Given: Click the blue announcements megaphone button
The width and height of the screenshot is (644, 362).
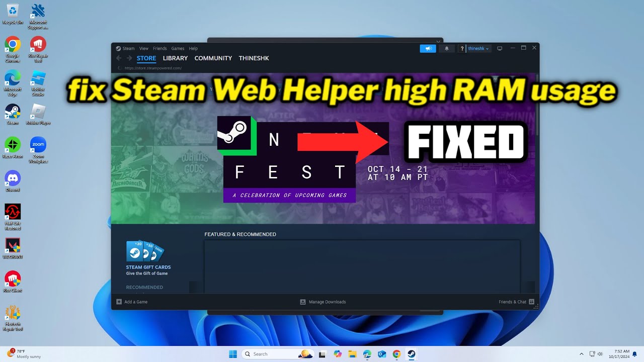Looking at the screenshot, I should [428, 49].
